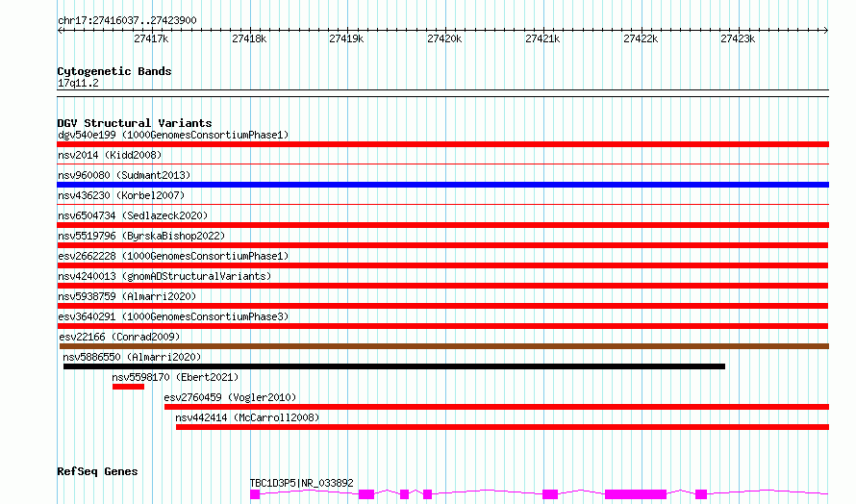Click the nsv442414 (McCarroll2008) label
This screenshot has height=504, width=856.
coord(247,417)
